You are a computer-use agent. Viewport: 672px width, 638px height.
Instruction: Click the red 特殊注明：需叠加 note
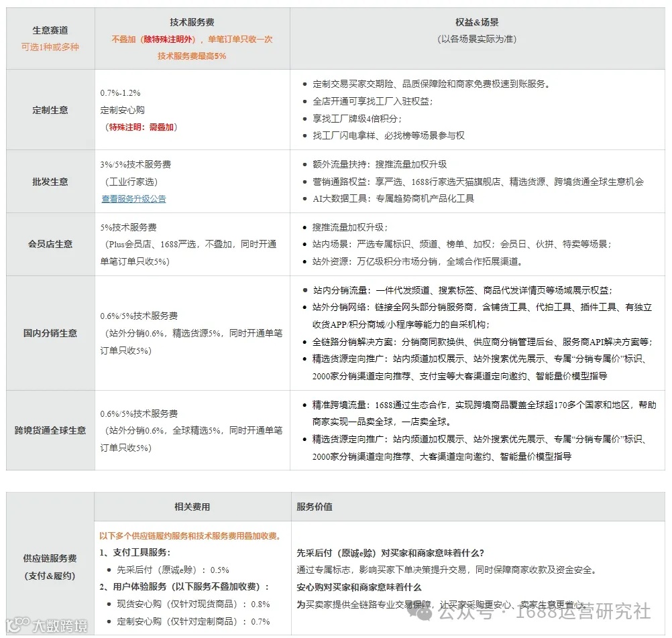(x=142, y=127)
